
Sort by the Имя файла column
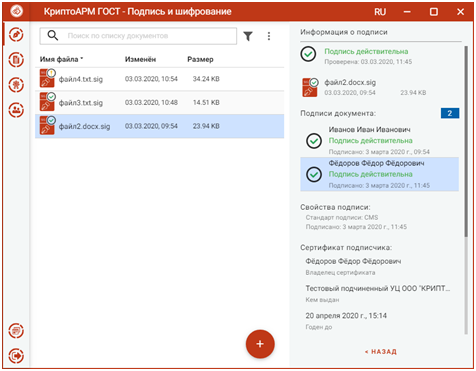click(x=61, y=59)
